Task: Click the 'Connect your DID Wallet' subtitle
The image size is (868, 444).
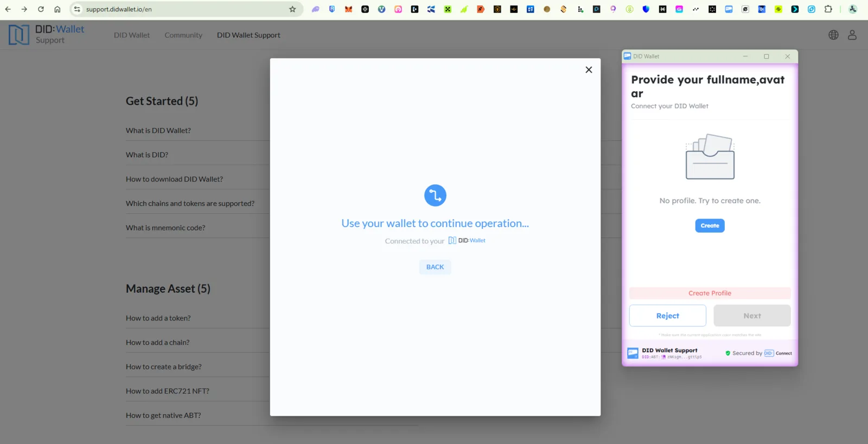Action: click(x=669, y=106)
